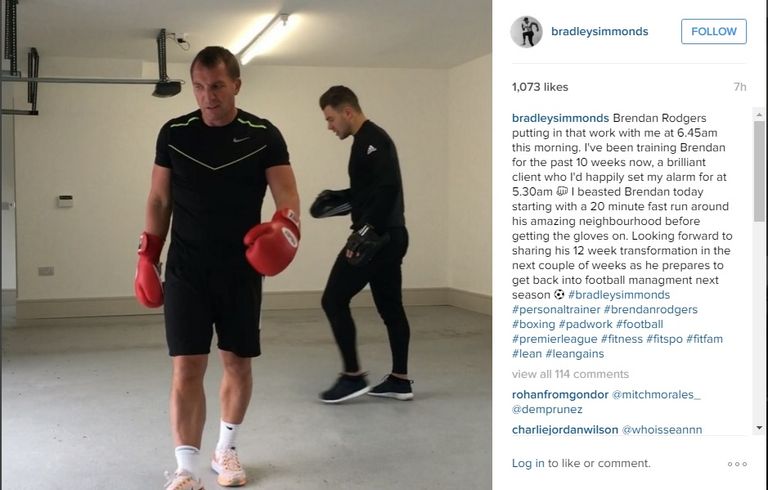Open the three-dot more options menu

[x=737, y=464]
